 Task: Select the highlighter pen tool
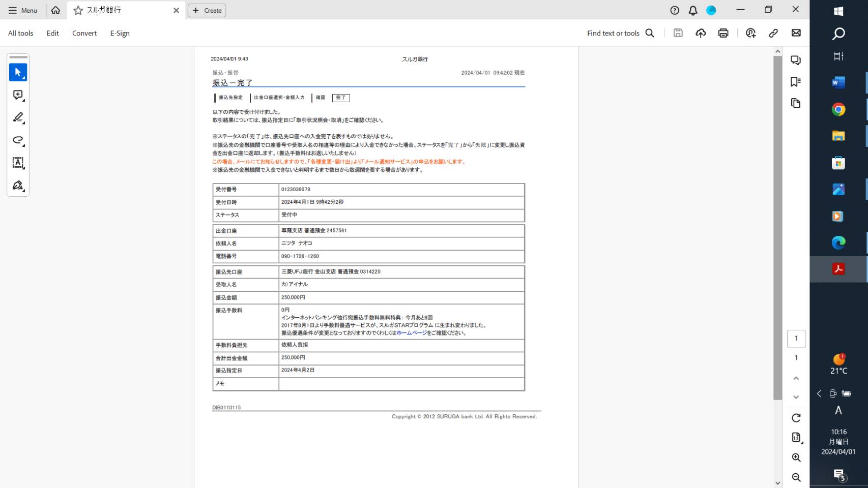(18, 117)
